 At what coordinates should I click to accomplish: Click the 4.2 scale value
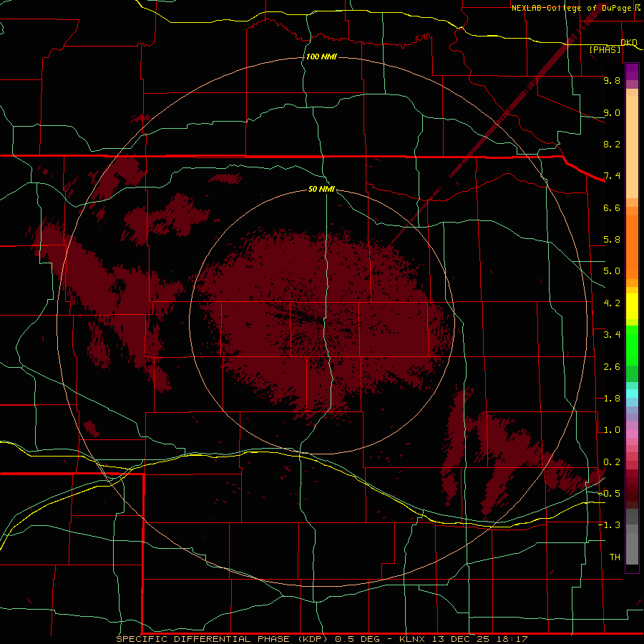point(612,303)
